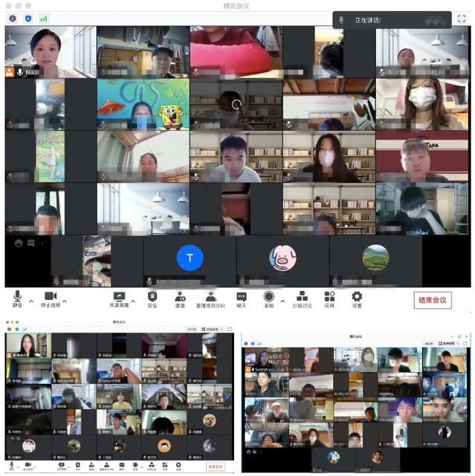Click the meeting info icon top-left
Viewport: 475px width, 476px height.
click(x=12, y=18)
